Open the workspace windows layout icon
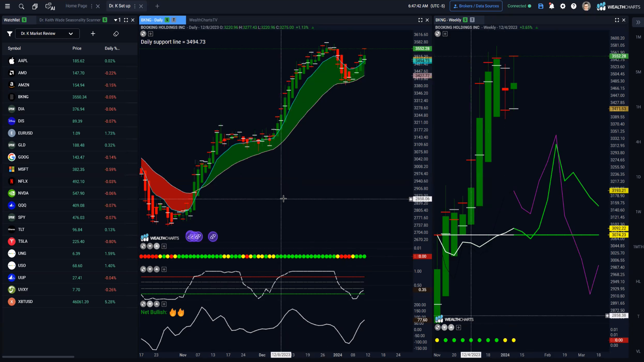Screen dimensions: 644x362 (x=35, y=6)
